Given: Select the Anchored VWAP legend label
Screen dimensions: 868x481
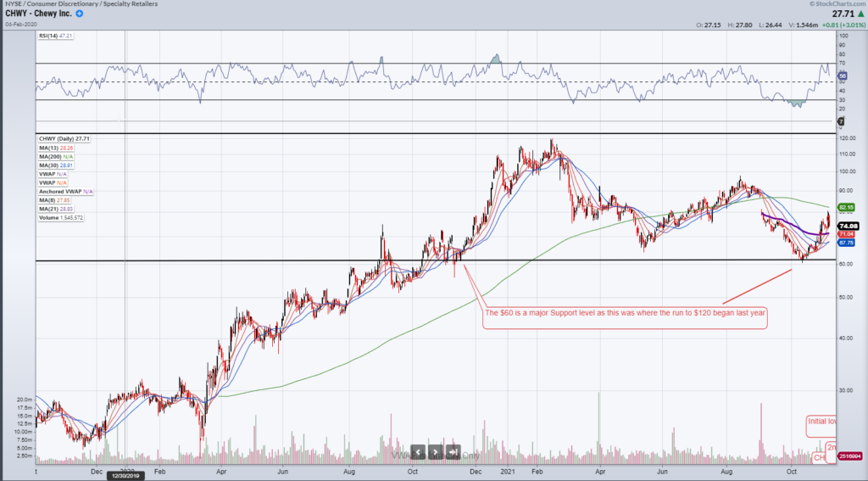Looking at the screenshot, I should (x=66, y=191).
